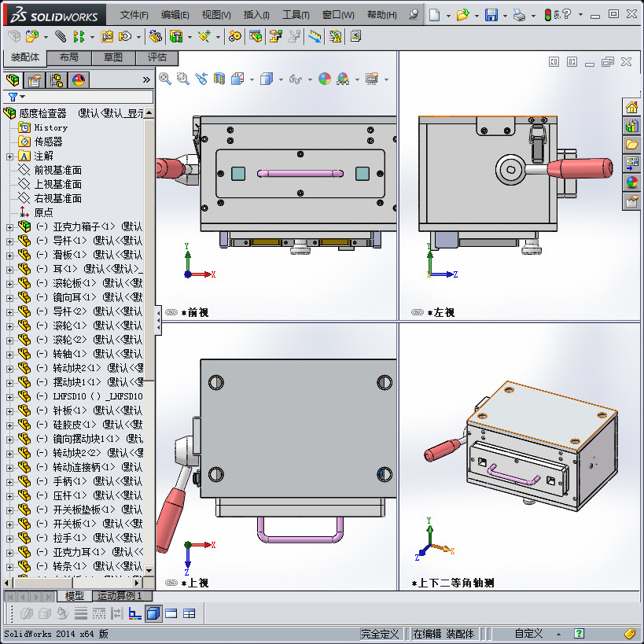Click the Hide/Show Items eyeglasses icon
Image resolution: width=644 pixels, height=644 pixels.
[297, 79]
